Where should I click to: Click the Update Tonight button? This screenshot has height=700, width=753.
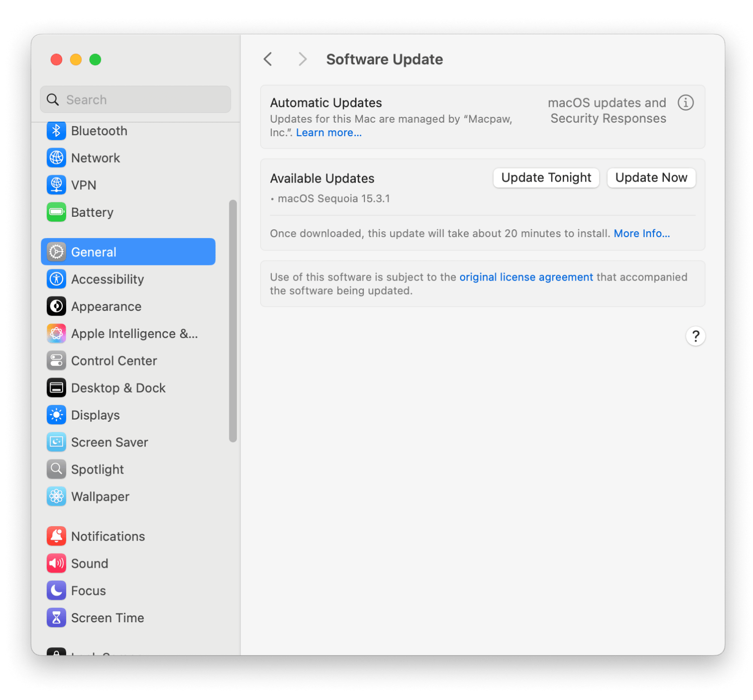(546, 178)
